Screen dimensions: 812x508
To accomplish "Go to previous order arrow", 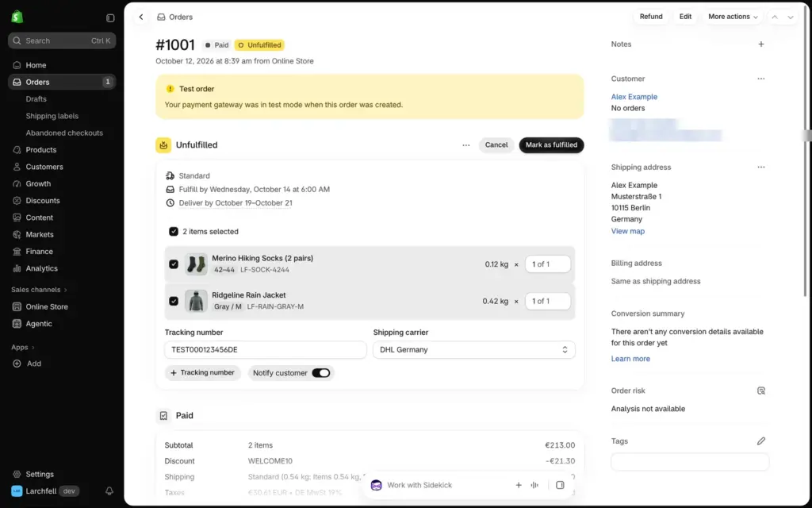I will tap(775, 17).
